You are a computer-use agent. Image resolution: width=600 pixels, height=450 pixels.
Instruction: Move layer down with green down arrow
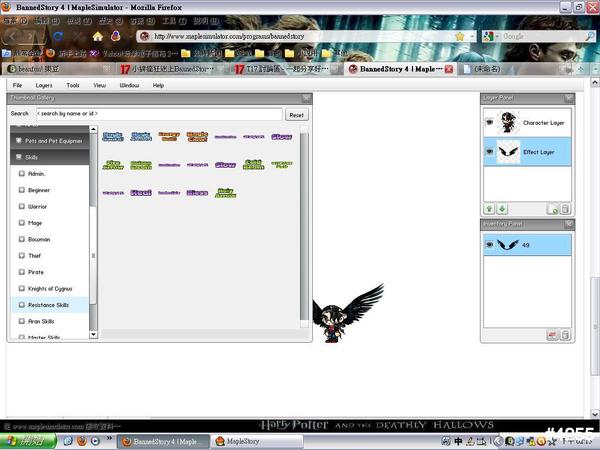(x=502, y=209)
